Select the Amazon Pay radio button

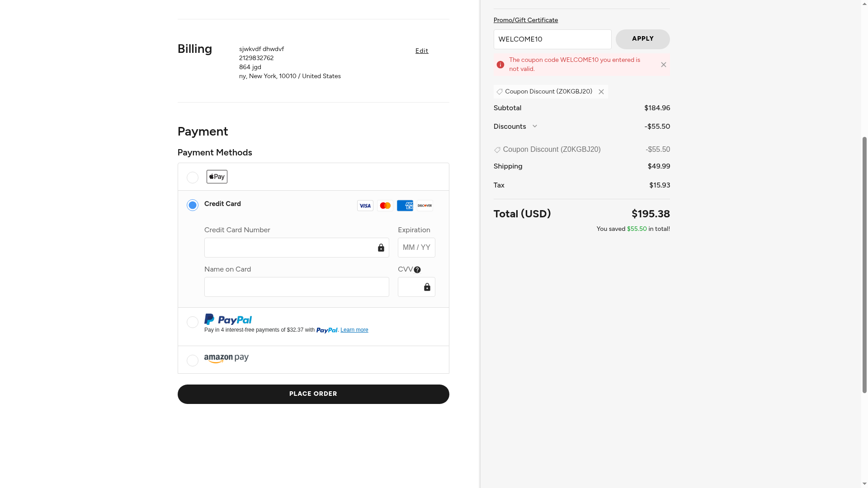pyautogui.click(x=192, y=361)
